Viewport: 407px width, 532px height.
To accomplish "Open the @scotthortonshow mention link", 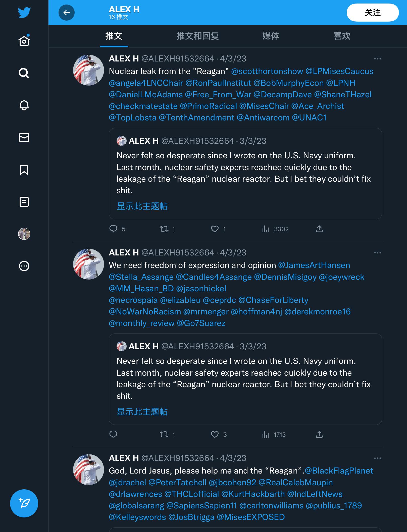I will point(267,71).
